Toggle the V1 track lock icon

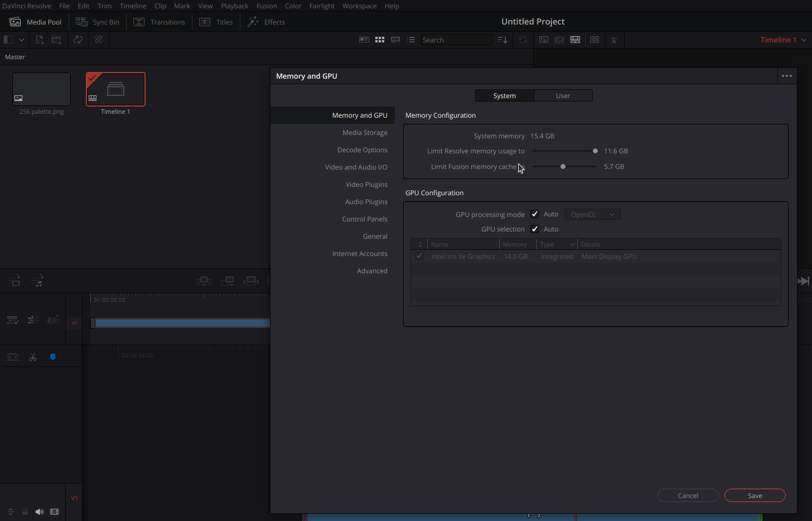25,512
